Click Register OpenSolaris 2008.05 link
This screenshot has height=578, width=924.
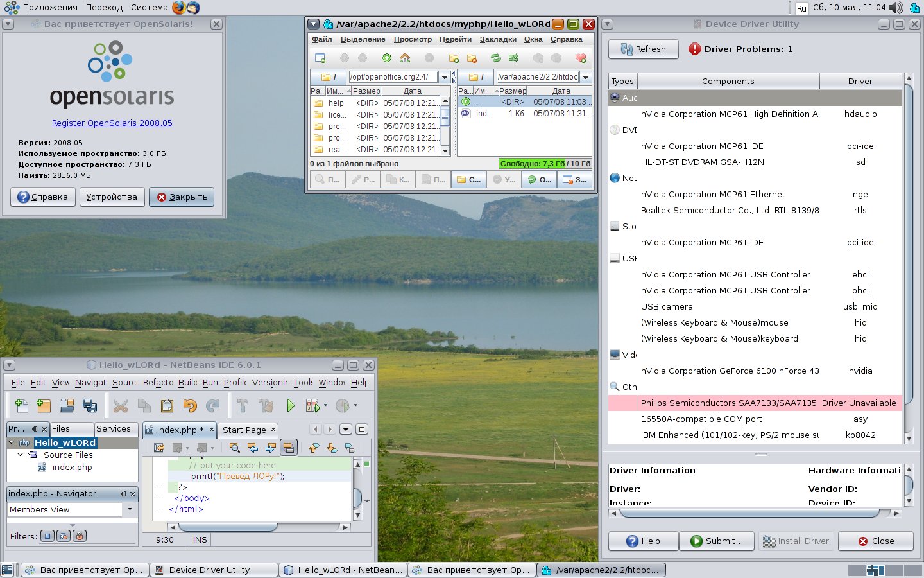[112, 123]
